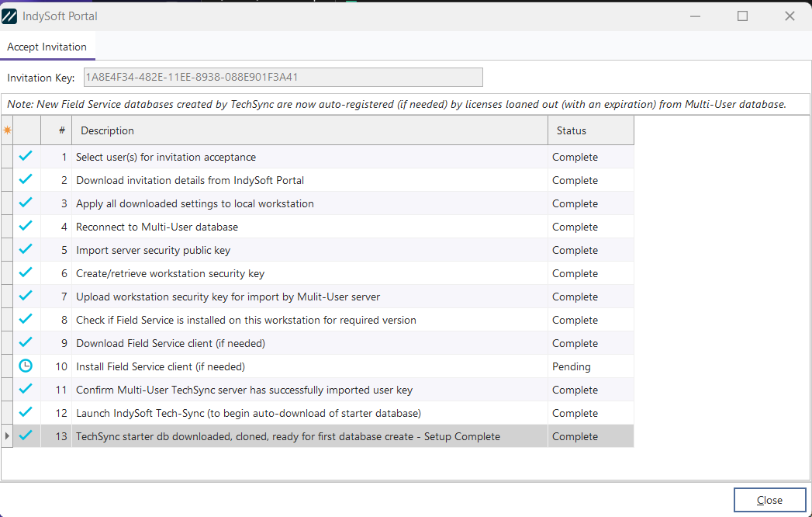The height and width of the screenshot is (517, 812).
Task: Click the checkmark icon for Download Field Service client
Action: pyautogui.click(x=26, y=343)
